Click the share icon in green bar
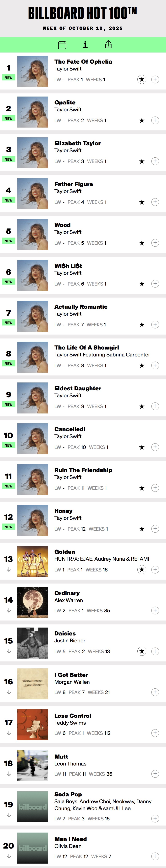This screenshot has height=868, width=166. 108,45
